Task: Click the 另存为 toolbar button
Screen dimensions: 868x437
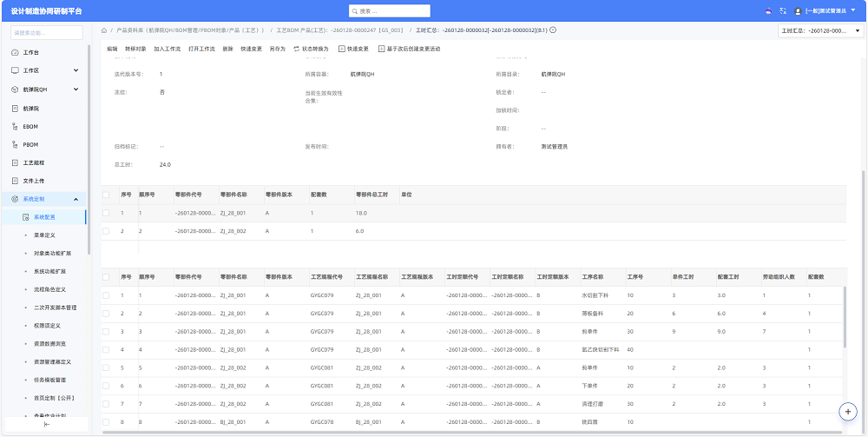Action: (278, 49)
